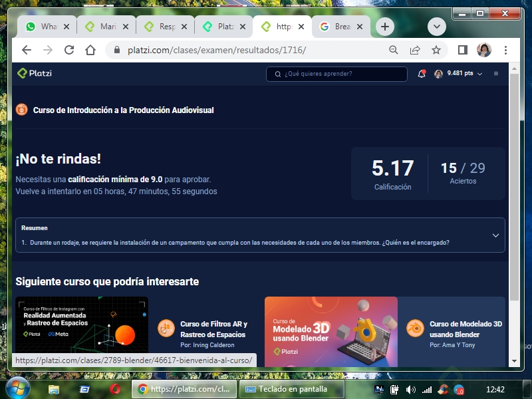Screen dimensions: 532x399
Task: Click the Filtros AR course badge icon
Action: tap(166, 328)
